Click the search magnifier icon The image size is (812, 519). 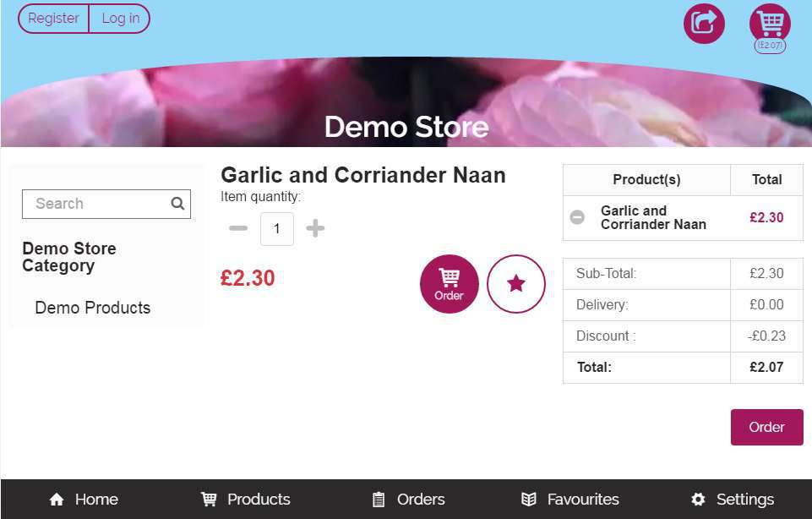pos(177,204)
